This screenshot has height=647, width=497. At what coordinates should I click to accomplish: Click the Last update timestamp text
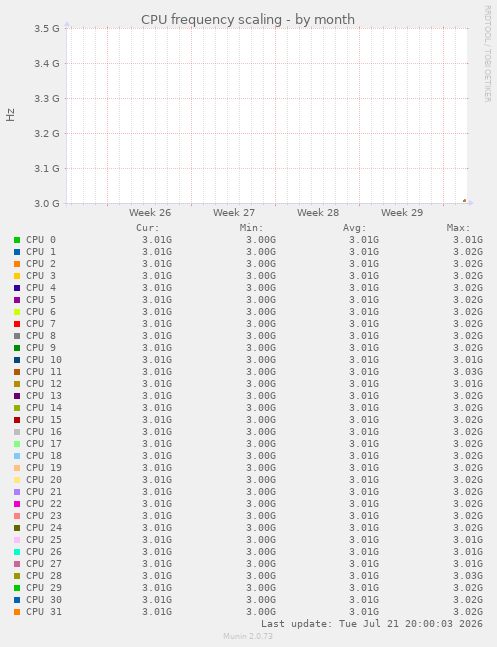point(372,623)
